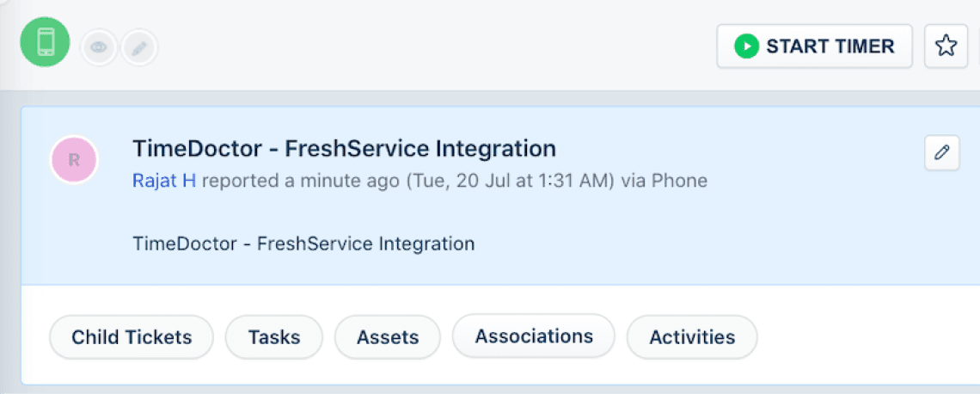Click the ticket description body text
980x394 pixels.
point(303,243)
